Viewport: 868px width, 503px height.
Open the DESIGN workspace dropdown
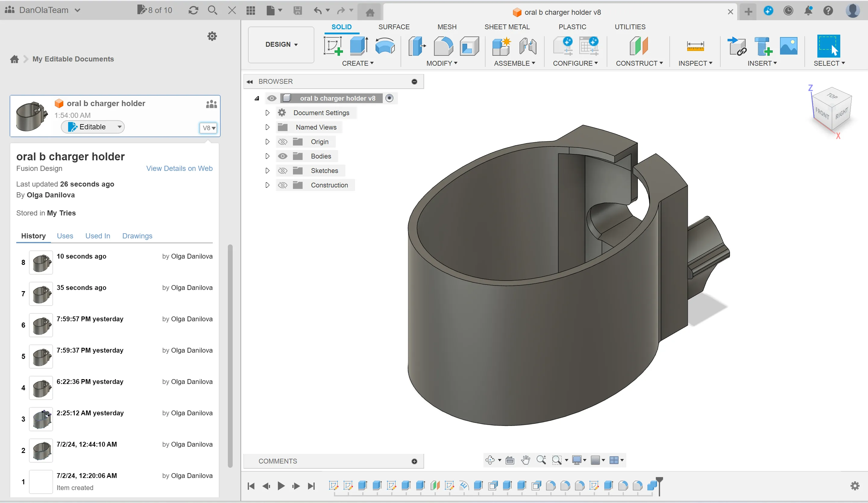click(x=281, y=44)
